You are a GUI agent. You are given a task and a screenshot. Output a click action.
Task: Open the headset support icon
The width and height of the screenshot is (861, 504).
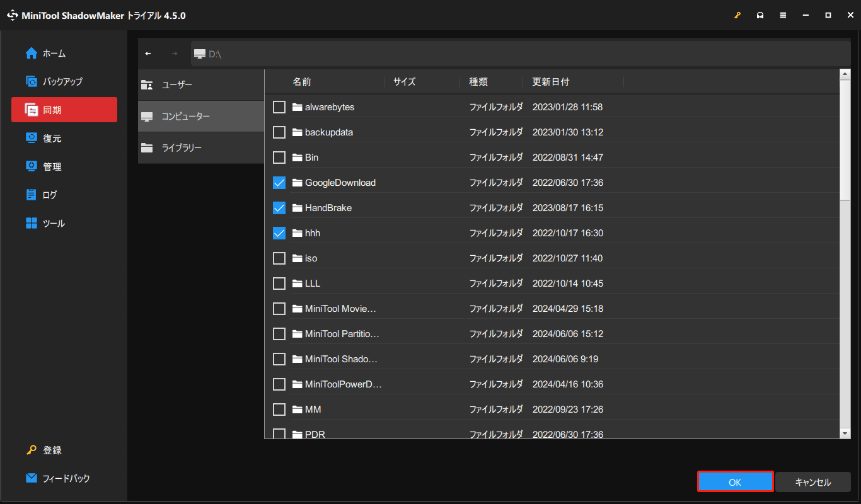[x=760, y=15]
